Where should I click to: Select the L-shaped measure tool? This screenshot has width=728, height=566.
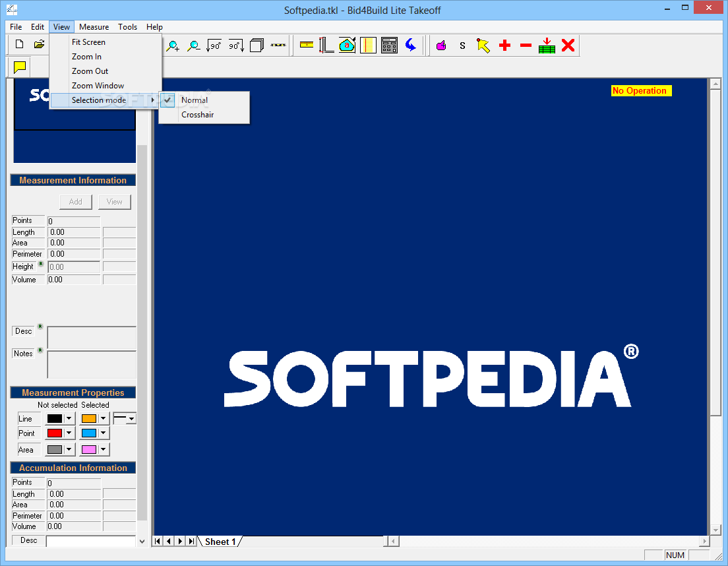326,46
